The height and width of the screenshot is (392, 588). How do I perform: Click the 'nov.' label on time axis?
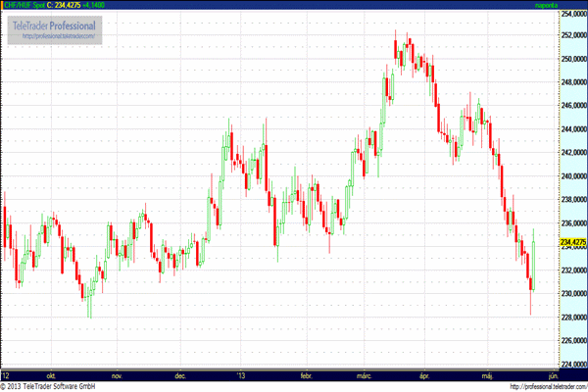click(116, 374)
